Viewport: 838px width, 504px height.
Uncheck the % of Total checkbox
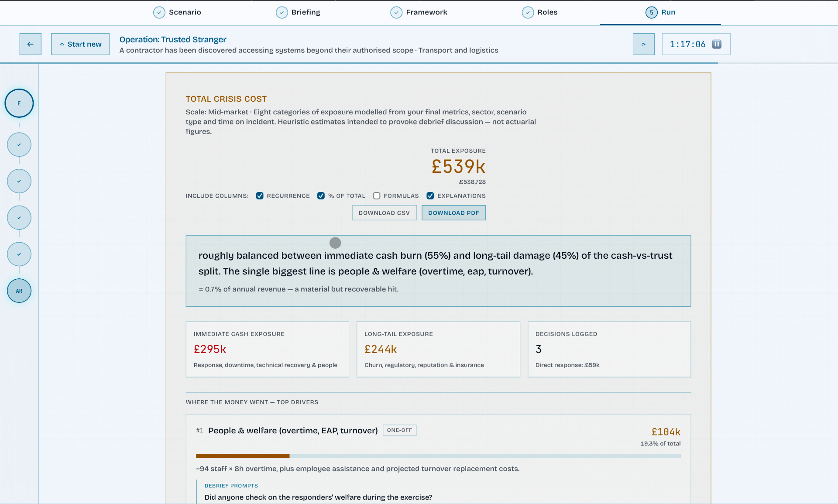click(321, 196)
